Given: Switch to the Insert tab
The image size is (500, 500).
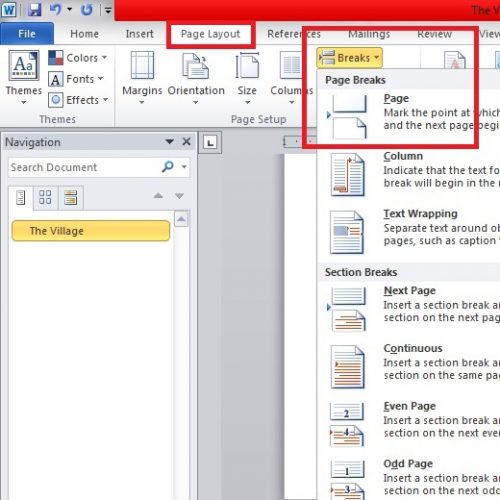Looking at the screenshot, I should (139, 34).
